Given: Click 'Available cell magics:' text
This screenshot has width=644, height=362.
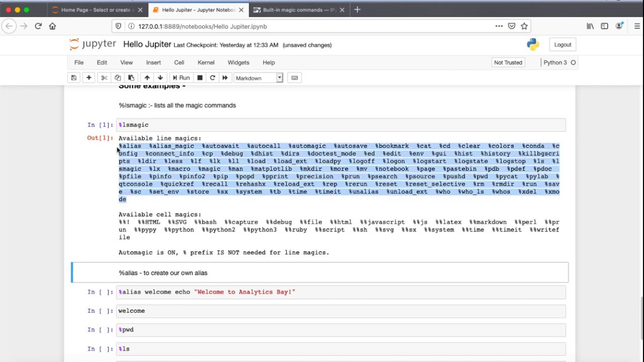Looking at the screenshot, I should click(x=160, y=214).
